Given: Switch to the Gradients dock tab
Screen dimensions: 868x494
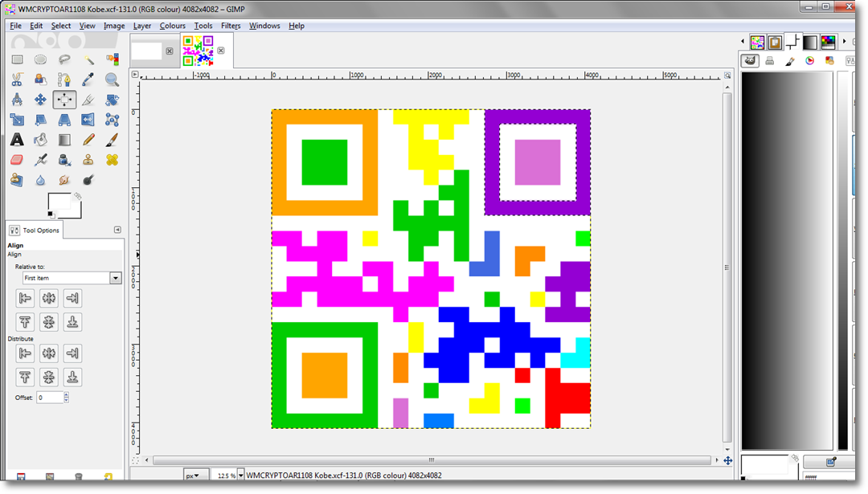Looking at the screenshot, I should point(810,42).
